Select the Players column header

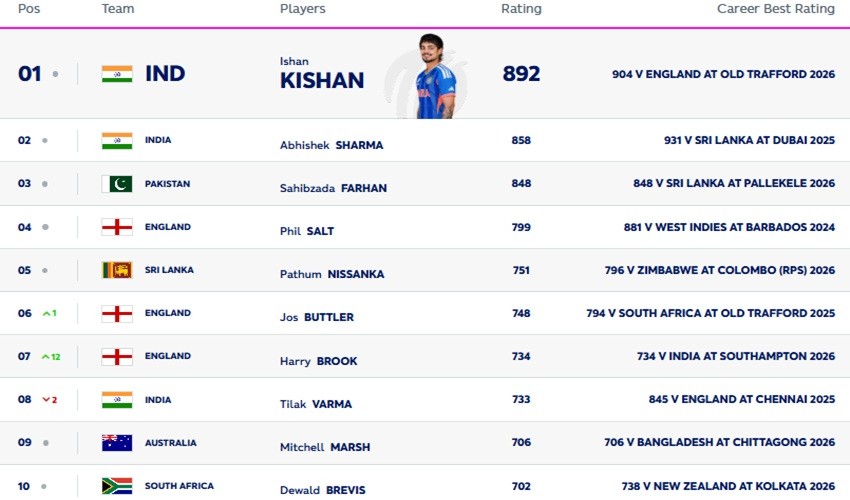(302, 9)
